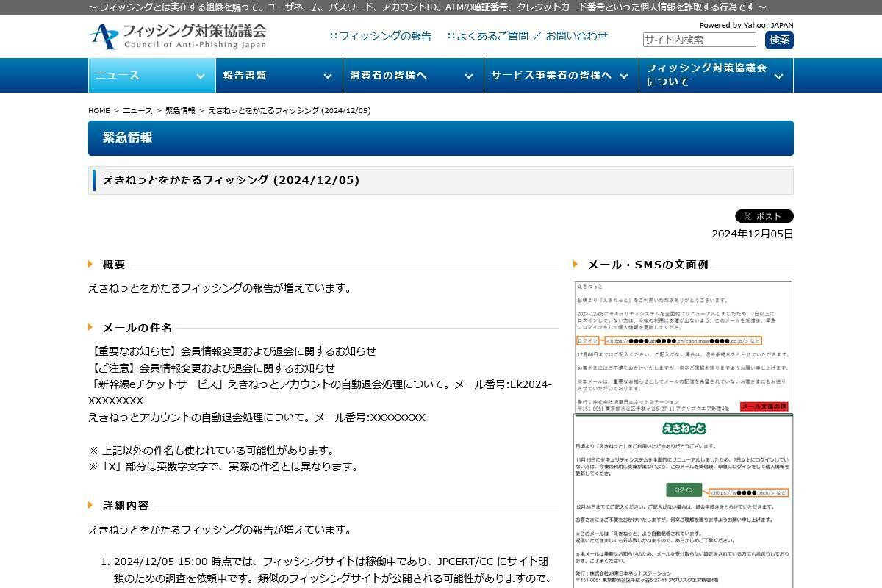The image size is (882, 588).
Task: Click the article title えきねっとをかたるフィッシング heading
Action: tap(231, 180)
